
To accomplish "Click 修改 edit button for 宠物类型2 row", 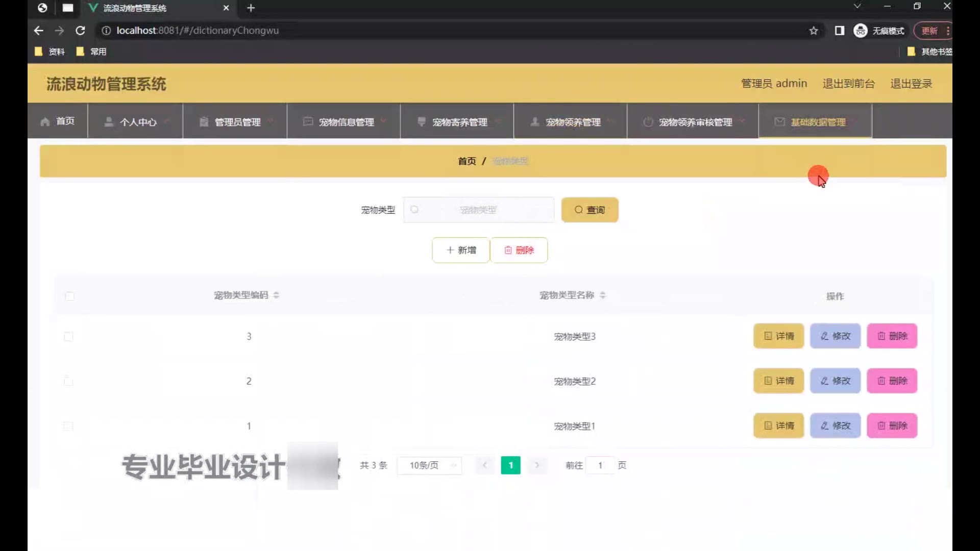I will pyautogui.click(x=835, y=381).
